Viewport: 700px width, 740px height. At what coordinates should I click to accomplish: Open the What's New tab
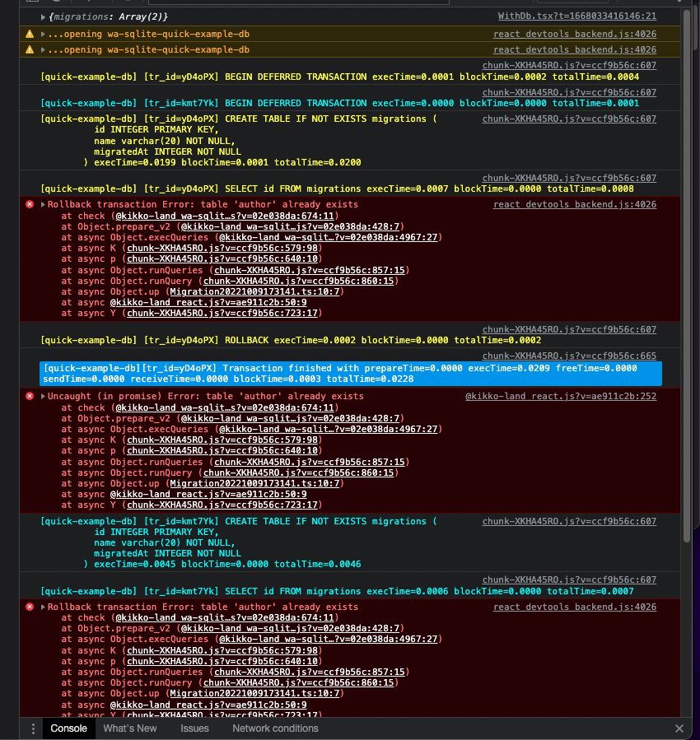point(129,728)
